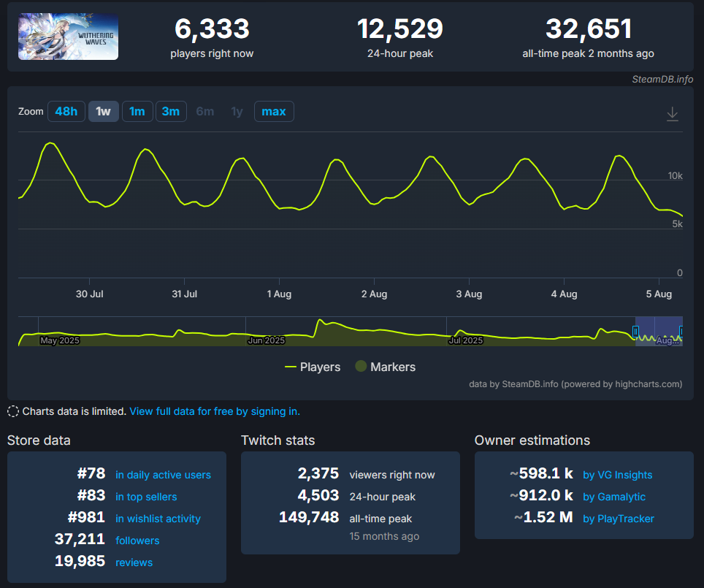Click the May 2025 area in navigator
The height and width of the screenshot is (588, 704).
coord(59,340)
